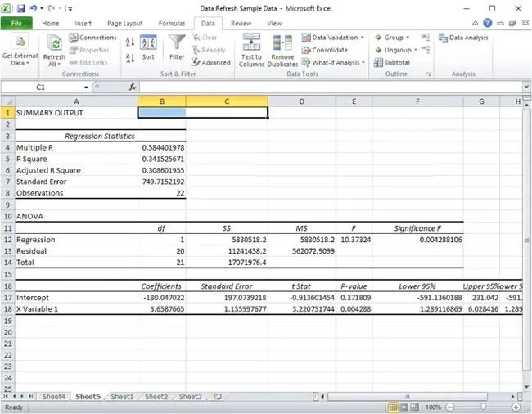
Task: Click the 100% zoom level
Action: pos(433,407)
